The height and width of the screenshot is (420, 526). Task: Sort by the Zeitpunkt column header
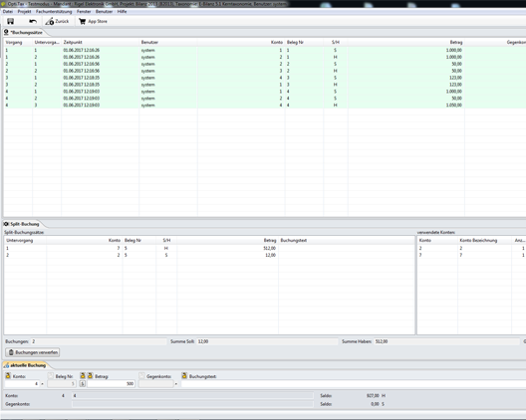point(100,42)
